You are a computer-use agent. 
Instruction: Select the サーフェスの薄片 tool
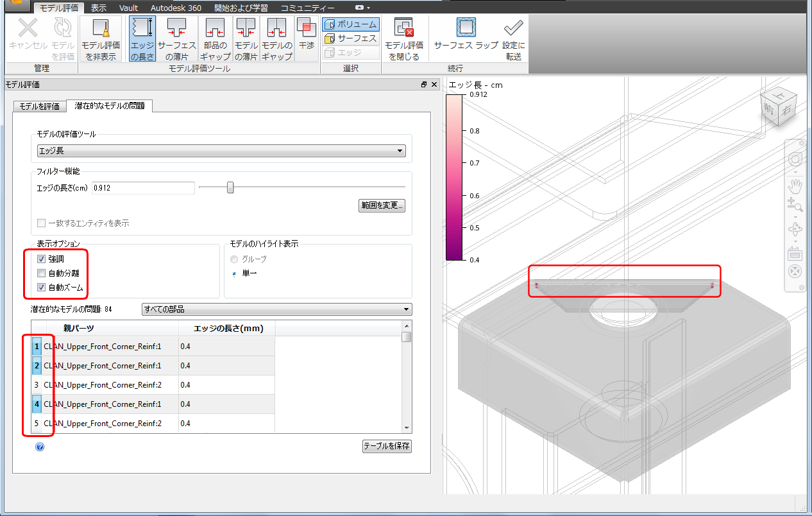(176, 38)
